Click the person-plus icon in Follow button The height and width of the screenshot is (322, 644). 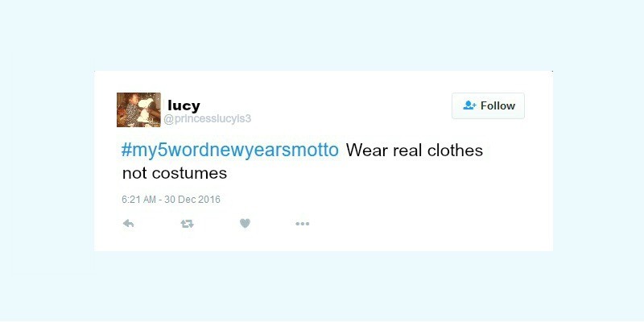point(469,105)
